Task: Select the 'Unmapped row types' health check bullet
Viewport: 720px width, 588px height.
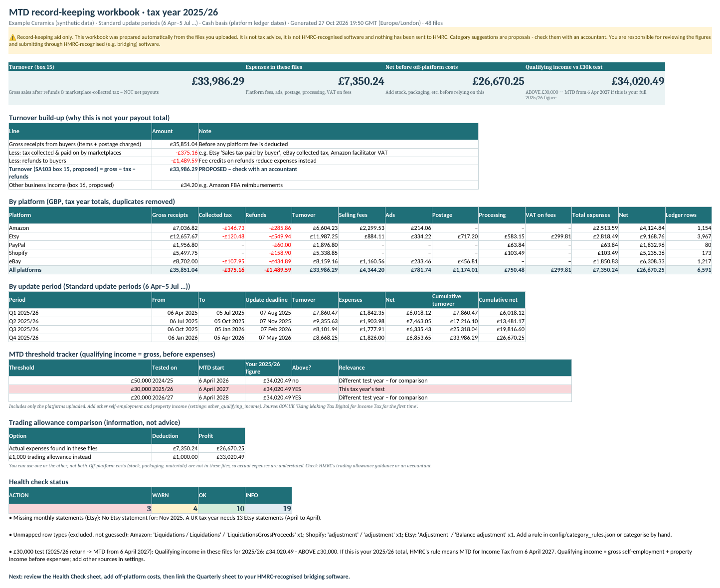Action: 341,535
